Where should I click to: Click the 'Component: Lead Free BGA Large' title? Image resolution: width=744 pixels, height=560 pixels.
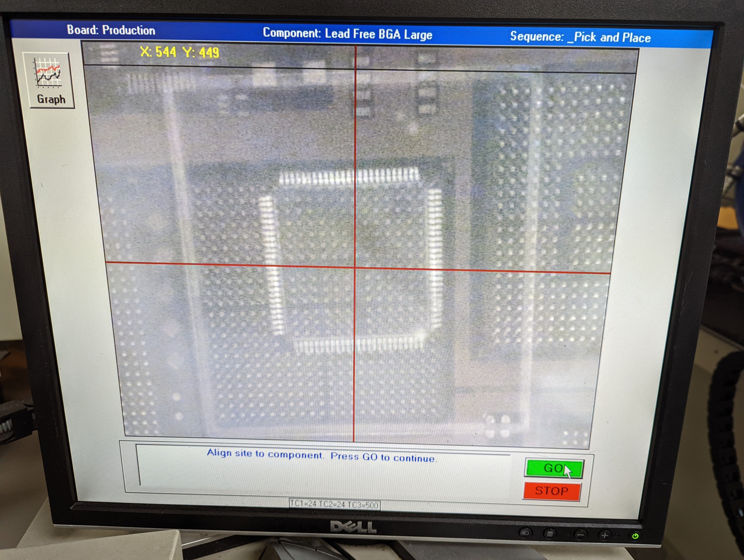[x=347, y=34]
